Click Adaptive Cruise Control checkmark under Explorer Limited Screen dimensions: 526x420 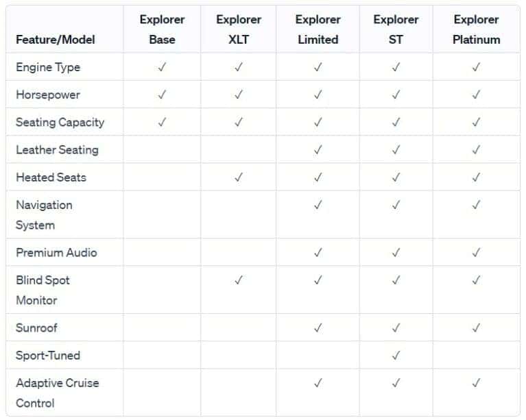coord(318,382)
